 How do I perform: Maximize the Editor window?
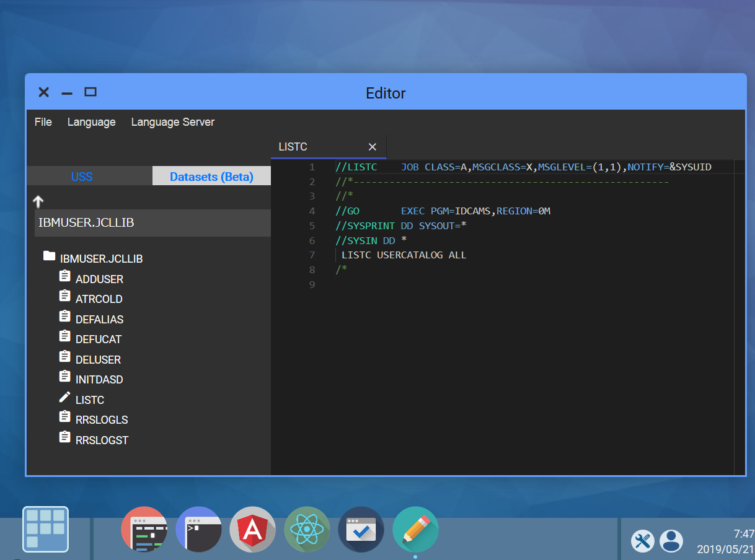coord(91,92)
